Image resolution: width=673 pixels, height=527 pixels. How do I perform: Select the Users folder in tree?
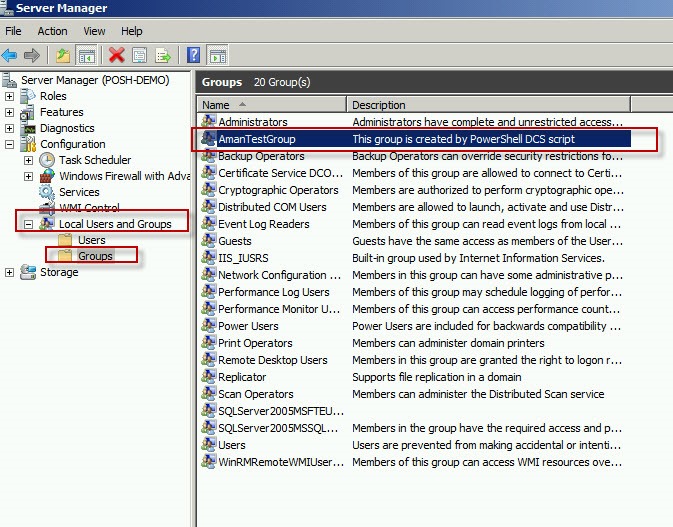91,240
